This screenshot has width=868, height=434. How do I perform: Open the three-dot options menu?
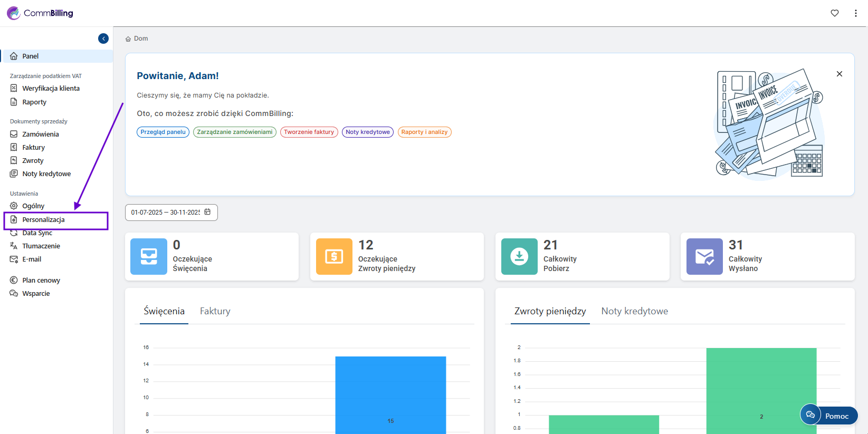(x=855, y=13)
